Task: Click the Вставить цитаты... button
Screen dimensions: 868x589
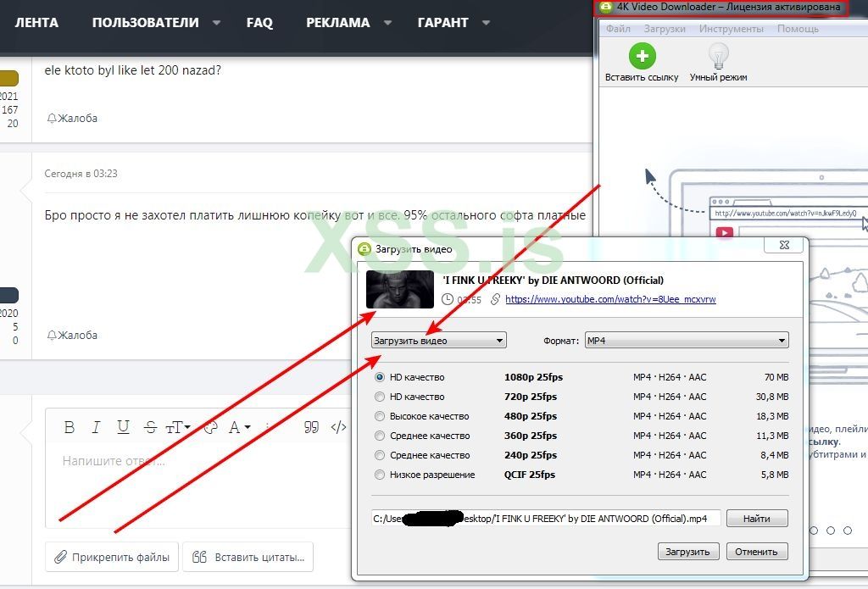Action: (x=248, y=557)
